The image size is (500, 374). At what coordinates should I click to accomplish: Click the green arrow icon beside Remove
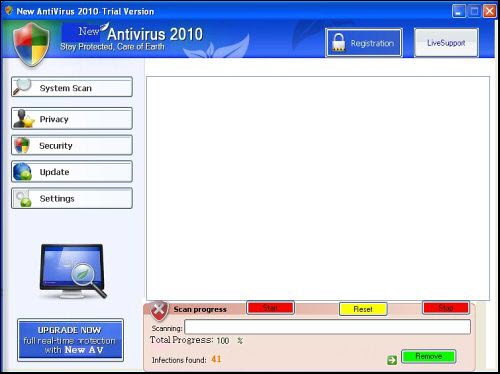[392, 360]
